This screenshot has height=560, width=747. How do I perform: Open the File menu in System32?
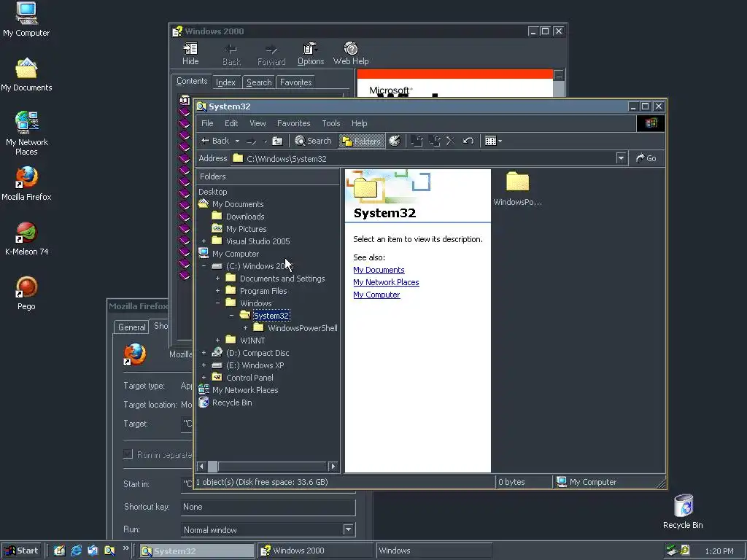point(207,123)
